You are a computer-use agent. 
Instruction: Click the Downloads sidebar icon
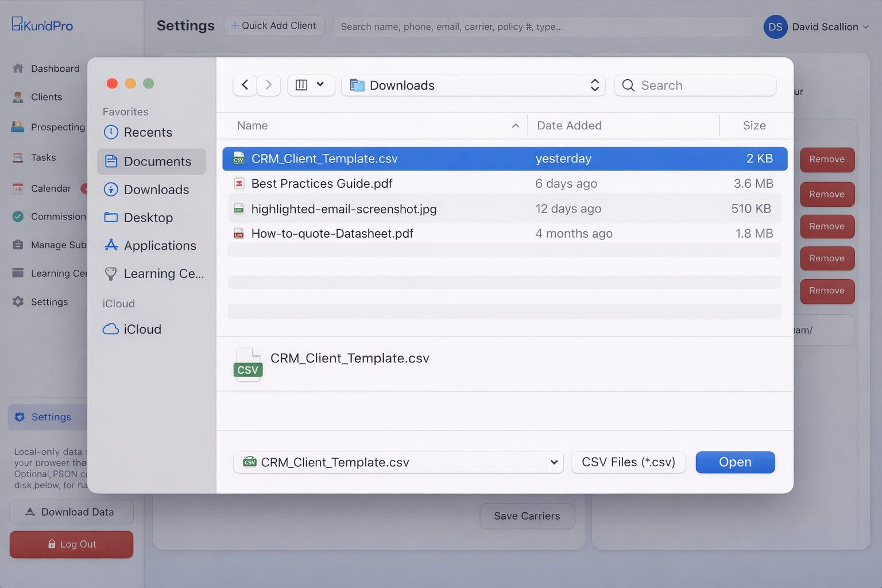[111, 189]
